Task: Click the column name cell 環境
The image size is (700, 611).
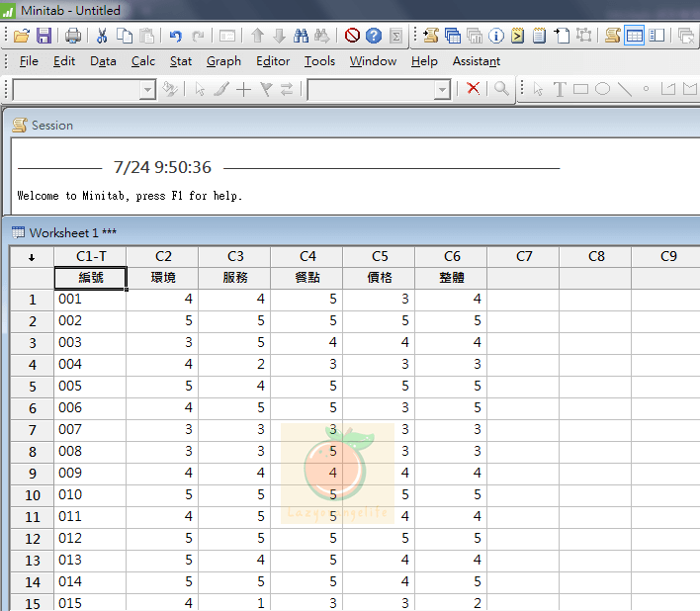Action: click(x=163, y=278)
